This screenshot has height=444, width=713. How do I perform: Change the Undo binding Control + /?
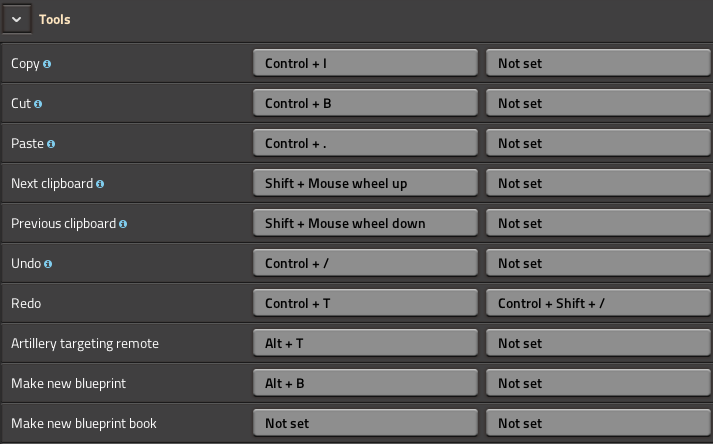(365, 263)
